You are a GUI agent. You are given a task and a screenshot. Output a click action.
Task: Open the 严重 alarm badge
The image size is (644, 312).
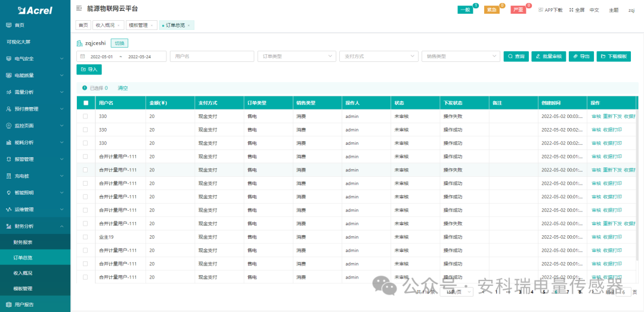519,10
